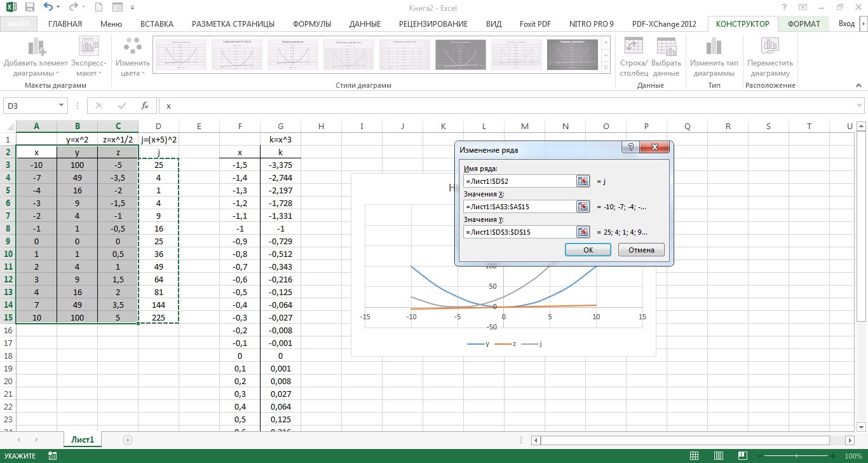Viewport: 868px width, 463px height.
Task: Click the fx insert function icon
Action: click(x=145, y=106)
